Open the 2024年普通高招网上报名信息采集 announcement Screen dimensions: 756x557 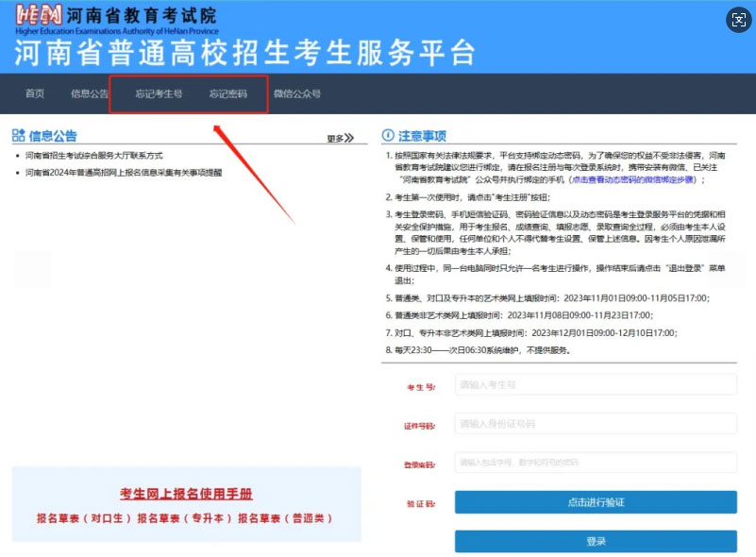coord(124,173)
